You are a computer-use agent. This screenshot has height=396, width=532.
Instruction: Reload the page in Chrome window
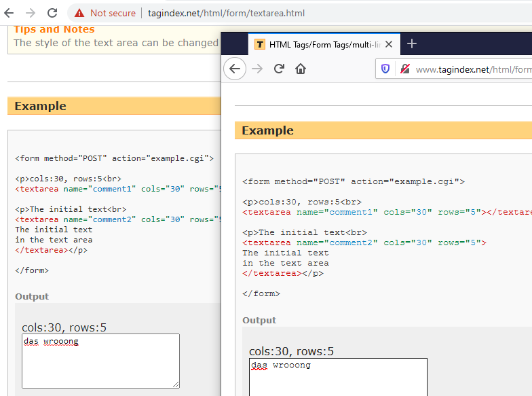(52, 13)
